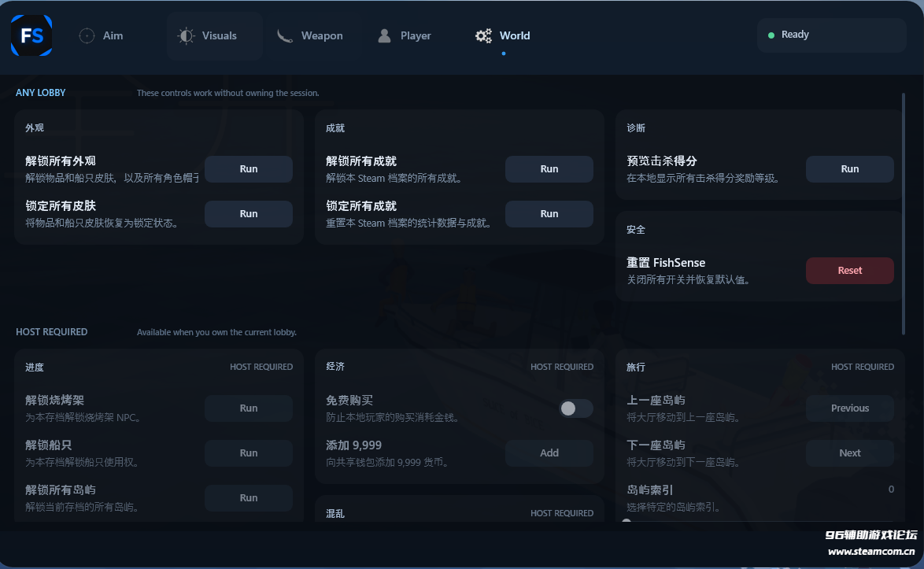Click the 成就 card title
The height and width of the screenshot is (569, 924).
click(335, 127)
